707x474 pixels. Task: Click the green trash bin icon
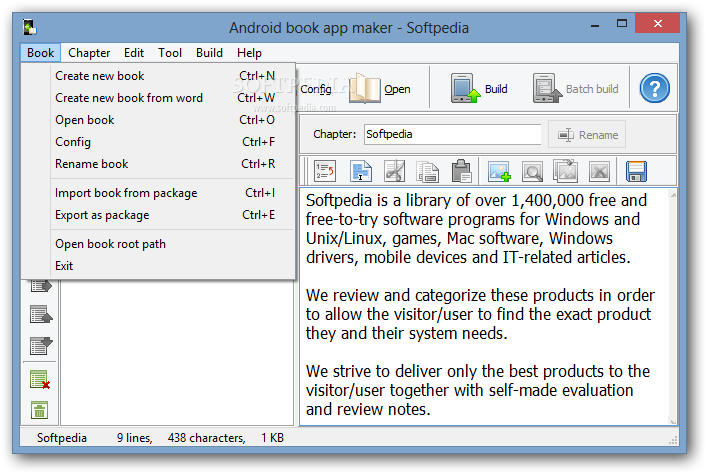tap(39, 410)
